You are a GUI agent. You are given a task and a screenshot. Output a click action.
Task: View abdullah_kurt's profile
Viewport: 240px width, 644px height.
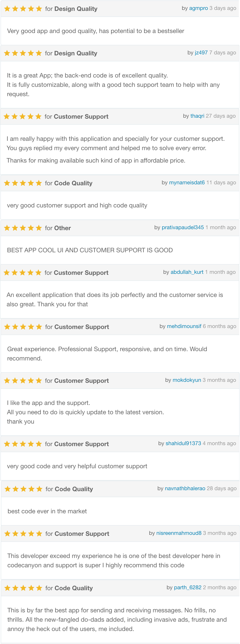[187, 272]
